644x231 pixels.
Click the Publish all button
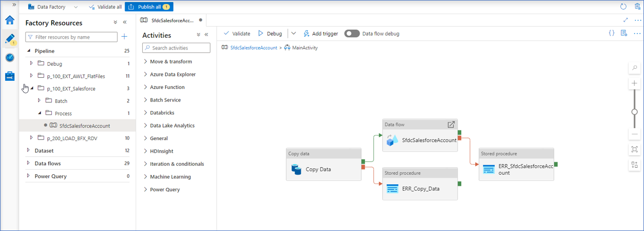point(149,7)
